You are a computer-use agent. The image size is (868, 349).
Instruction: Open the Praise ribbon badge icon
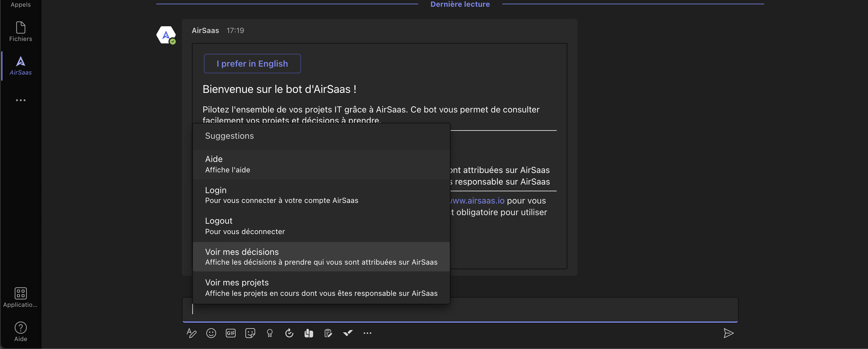pyautogui.click(x=269, y=333)
